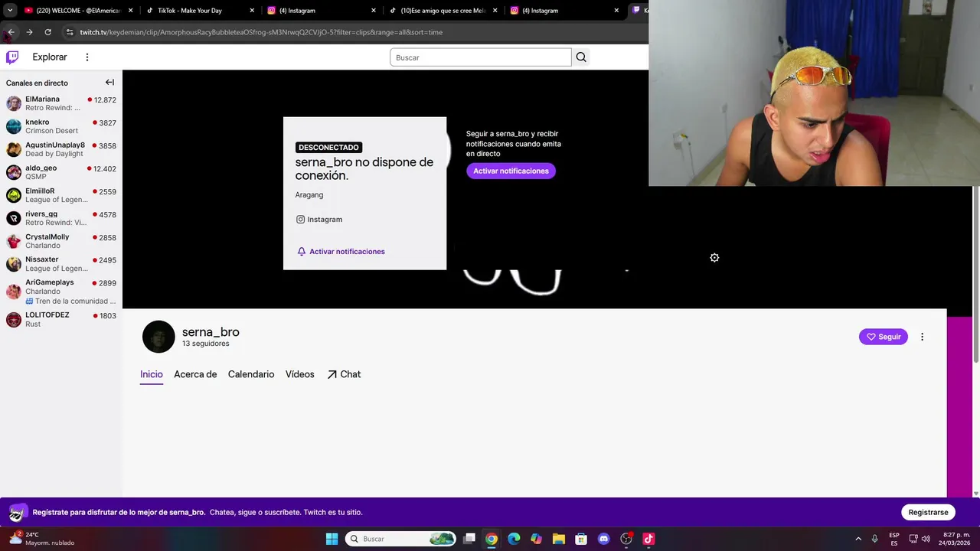Open Discord from taskbar
Image resolution: width=980 pixels, height=551 pixels.
603,539
